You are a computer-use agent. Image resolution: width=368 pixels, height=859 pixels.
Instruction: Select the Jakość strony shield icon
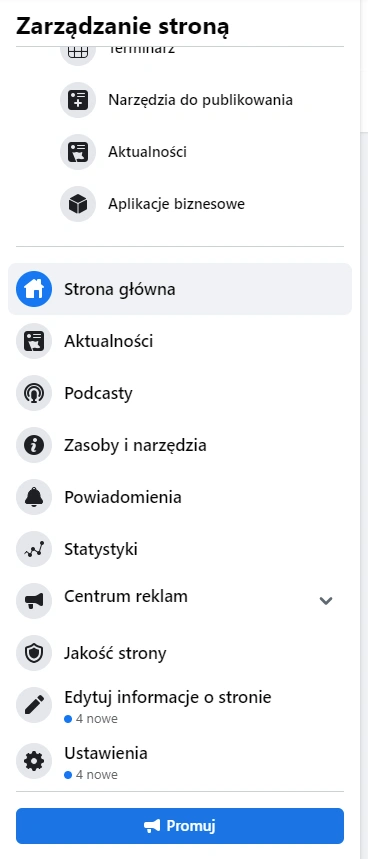click(34, 653)
